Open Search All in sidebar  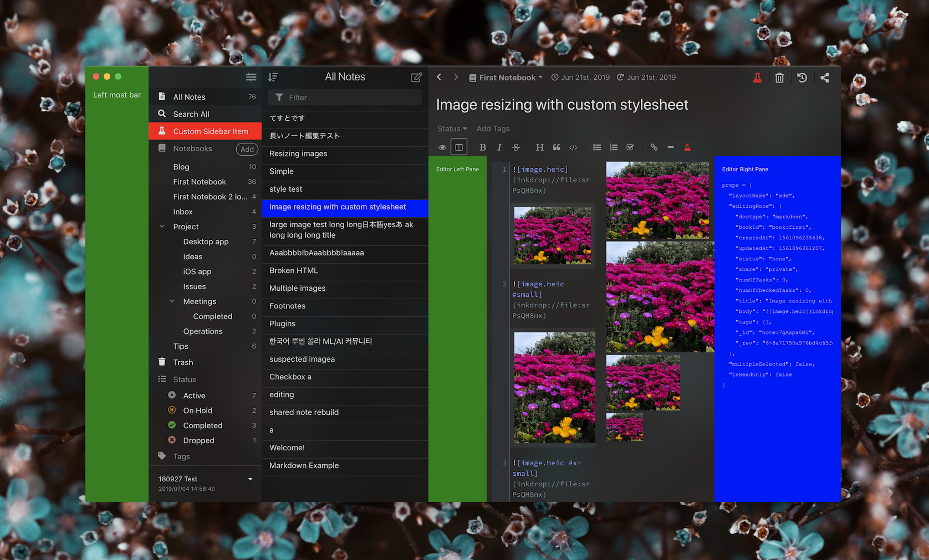click(205, 114)
